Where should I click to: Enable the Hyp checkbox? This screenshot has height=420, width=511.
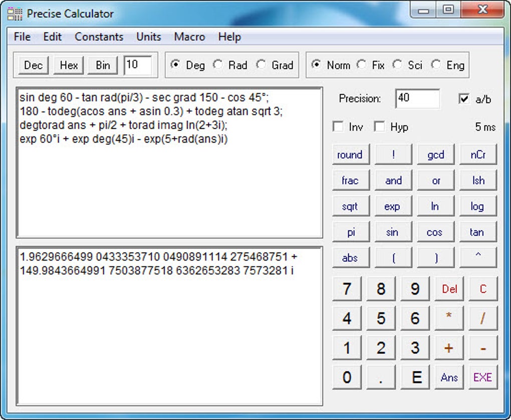point(391,127)
